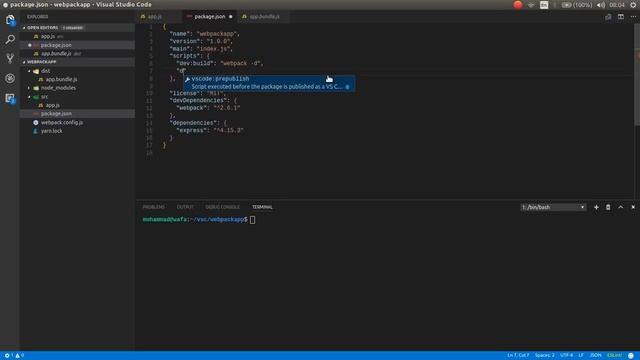Switch to the app.js editor tab
Image resolution: width=640 pixels, height=360 pixels.
click(x=159, y=17)
